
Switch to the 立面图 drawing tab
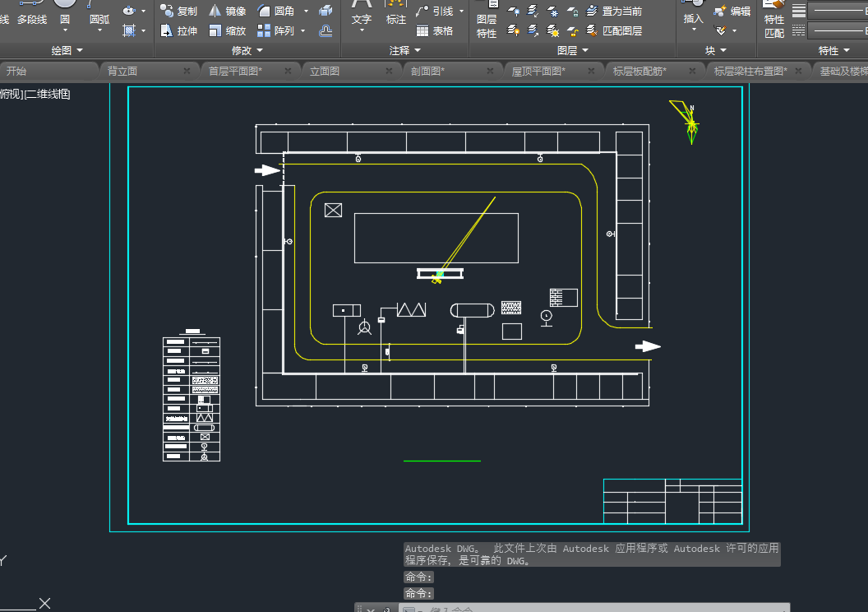coord(325,72)
